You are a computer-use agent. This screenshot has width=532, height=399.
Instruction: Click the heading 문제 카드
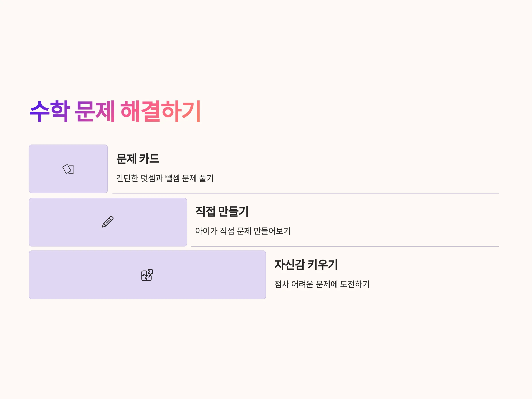138,159
